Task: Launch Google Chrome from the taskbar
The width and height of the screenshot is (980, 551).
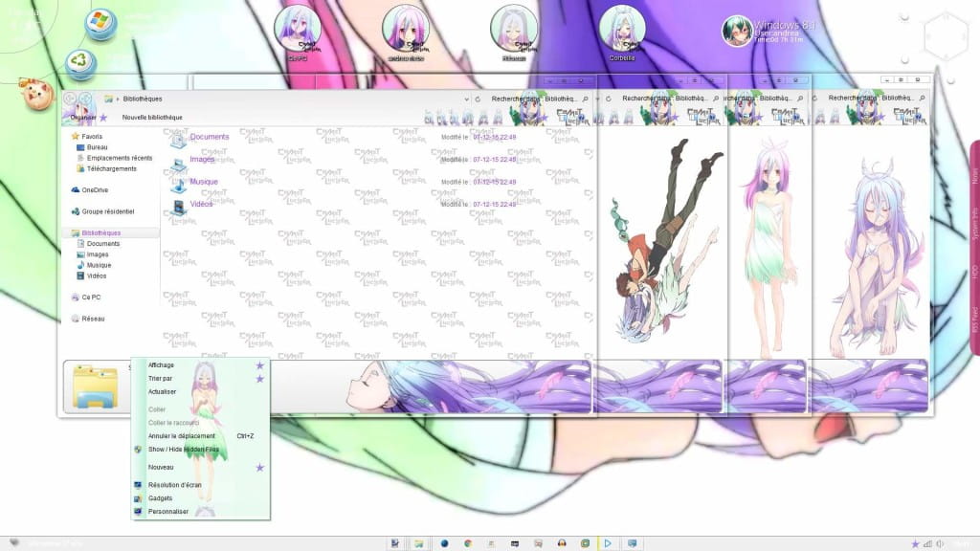Action: pyautogui.click(x=469, y=541)
